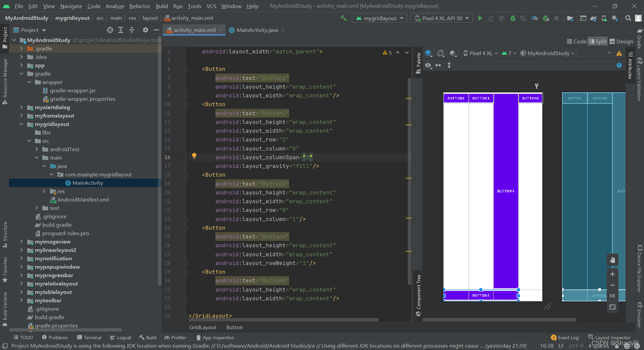Toggle the Attributes side panel

[x=631, y=66]
